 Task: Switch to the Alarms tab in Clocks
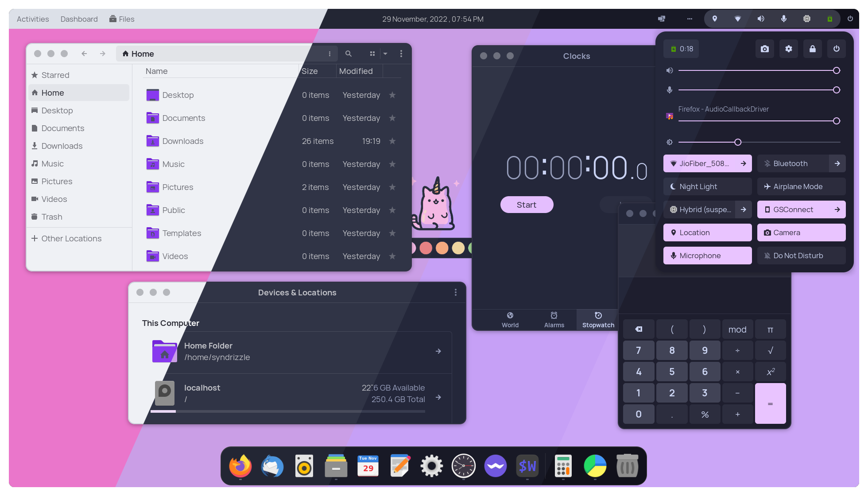[554, 319]
